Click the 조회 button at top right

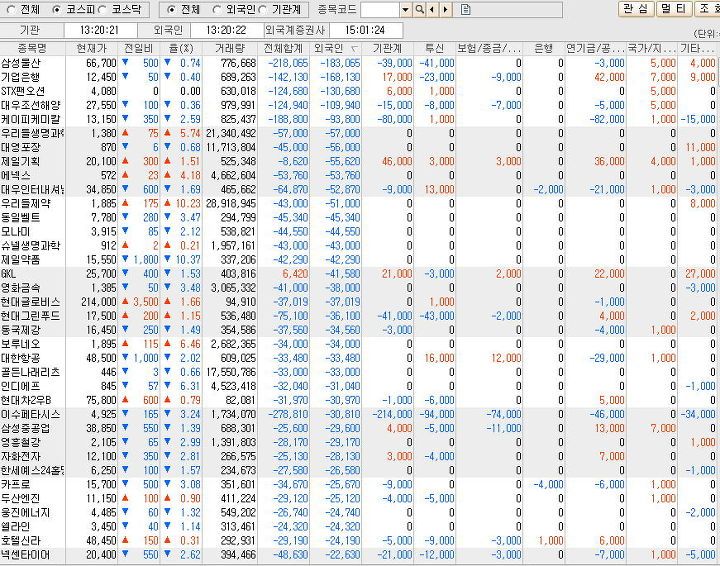(x=707, y=9)
